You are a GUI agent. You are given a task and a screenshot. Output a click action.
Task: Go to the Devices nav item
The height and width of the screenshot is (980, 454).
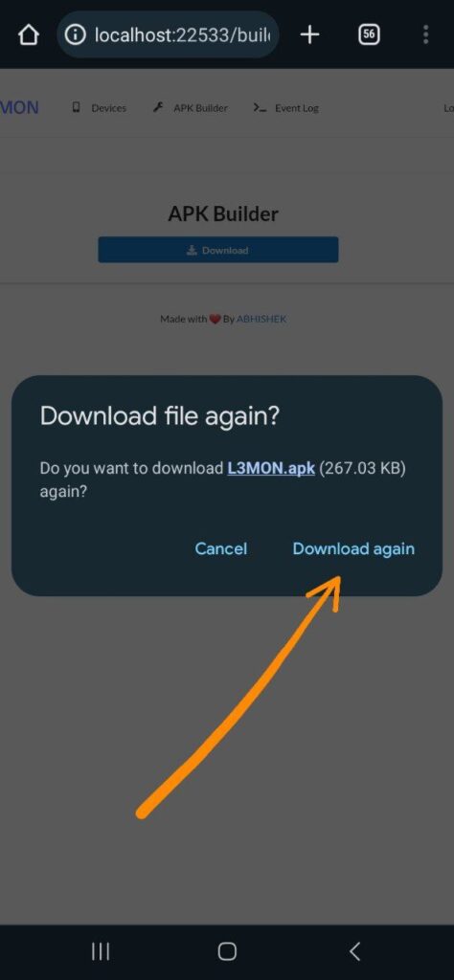click(x=100, y=107)
